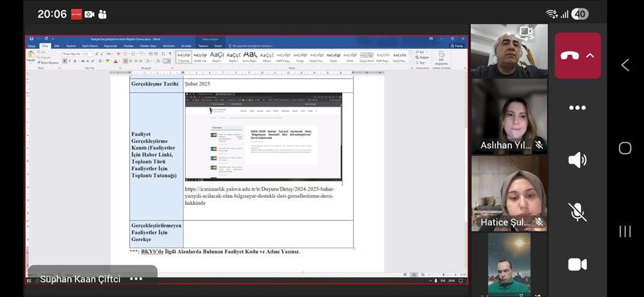
Task: Switch camera using the flip icon
Action: 527,32
